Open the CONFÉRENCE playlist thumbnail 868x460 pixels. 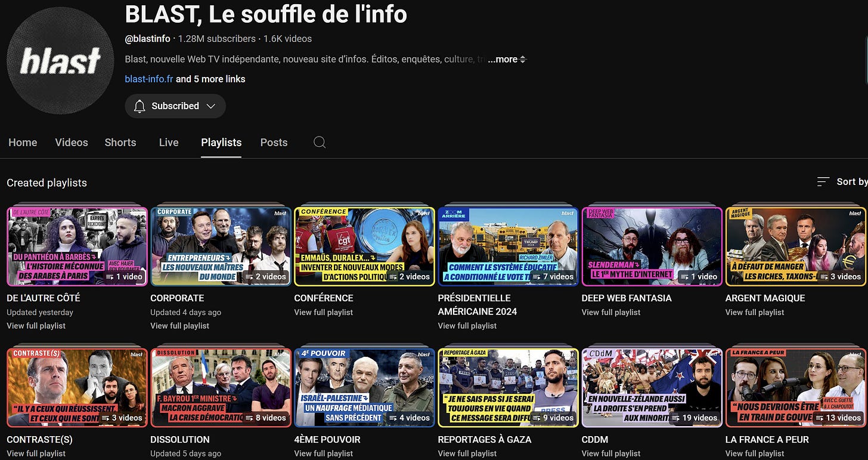(x=364, y=246)
